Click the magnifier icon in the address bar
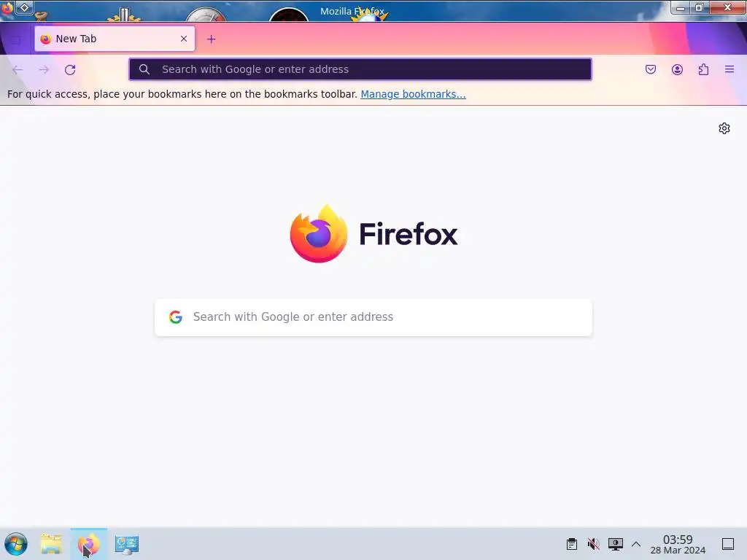 click(144, 69)
